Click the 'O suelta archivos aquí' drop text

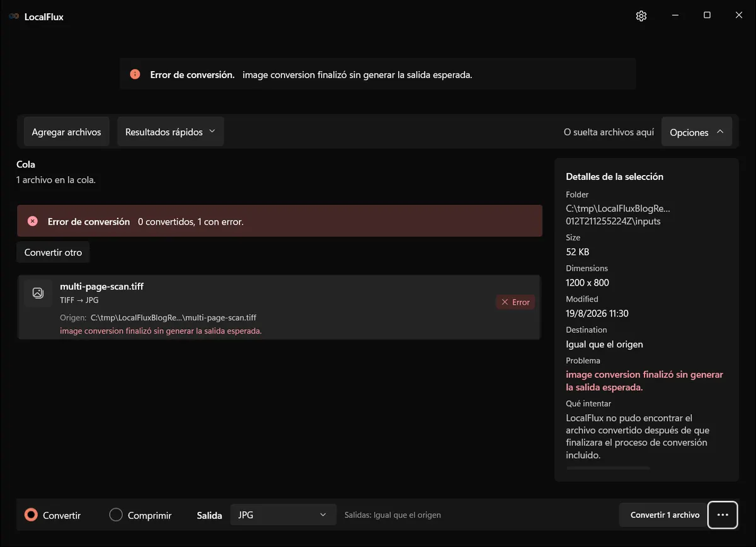pos(609,132)
